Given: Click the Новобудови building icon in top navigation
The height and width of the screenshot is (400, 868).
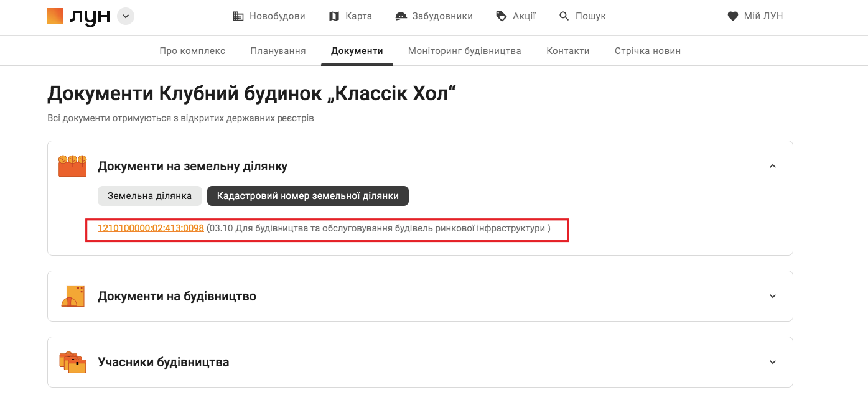Looking at the screenshot, I should pos(238,16).
